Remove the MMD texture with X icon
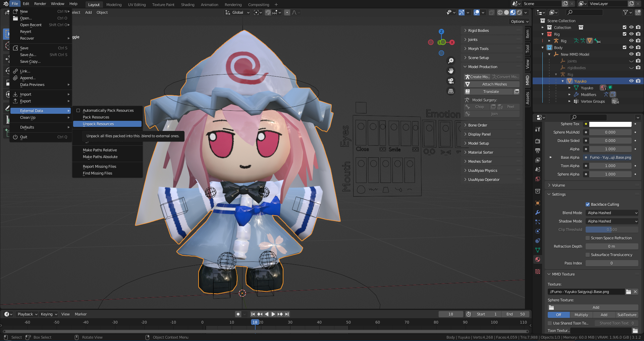The width and height of the screenshot is (644, 341). (635, 292)
